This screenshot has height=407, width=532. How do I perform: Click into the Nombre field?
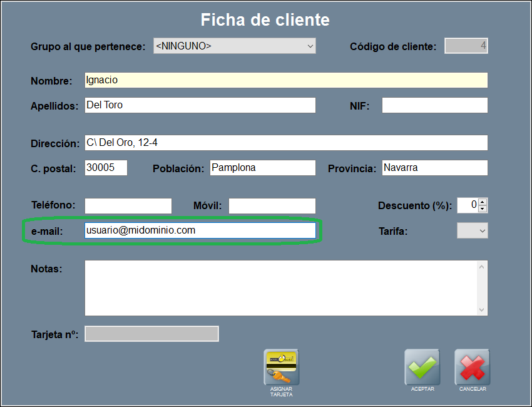tap(285, 80)
